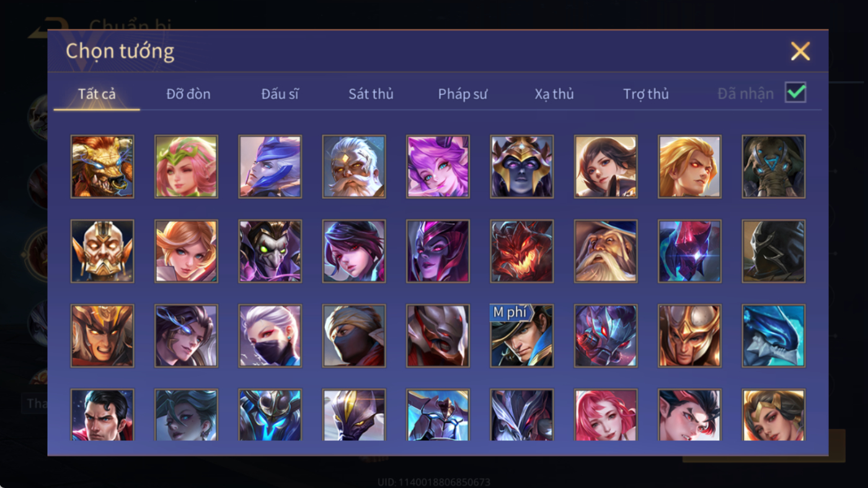Select the elephant-masked dark hero
This screenshot has width=868, height=488.
[774, 167]
